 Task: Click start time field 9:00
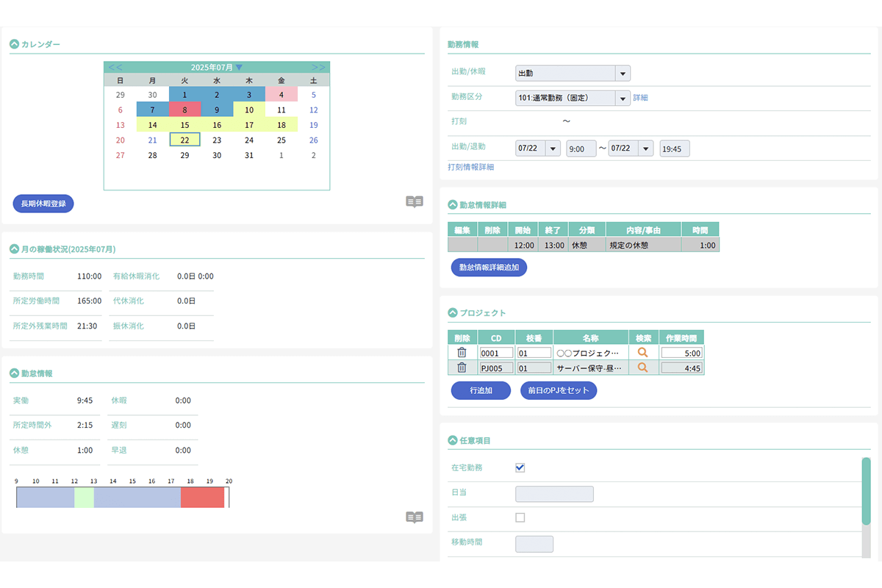pos(581,148)
